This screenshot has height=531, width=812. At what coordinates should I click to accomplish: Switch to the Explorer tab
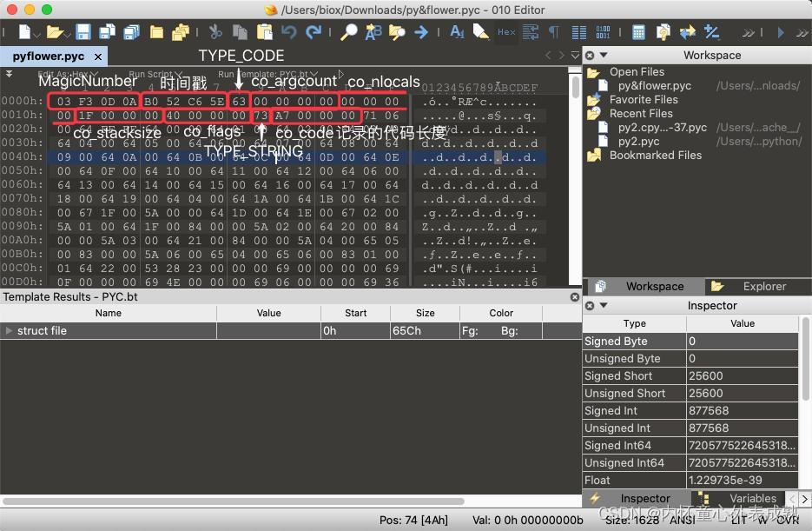(x=758, y=287)
